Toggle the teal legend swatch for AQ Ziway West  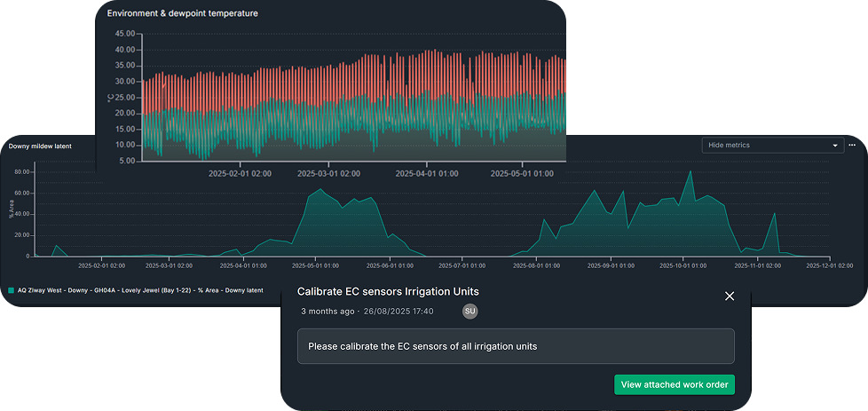click(x=12, y=290)
